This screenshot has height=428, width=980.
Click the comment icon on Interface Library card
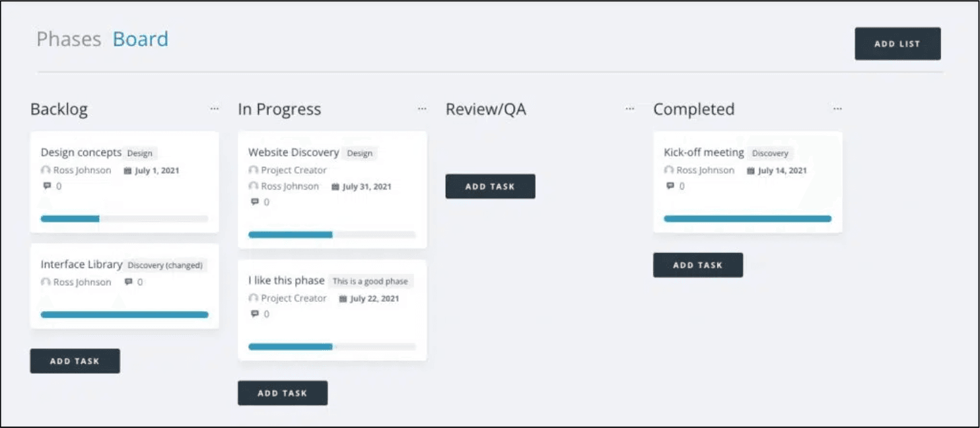128,282
